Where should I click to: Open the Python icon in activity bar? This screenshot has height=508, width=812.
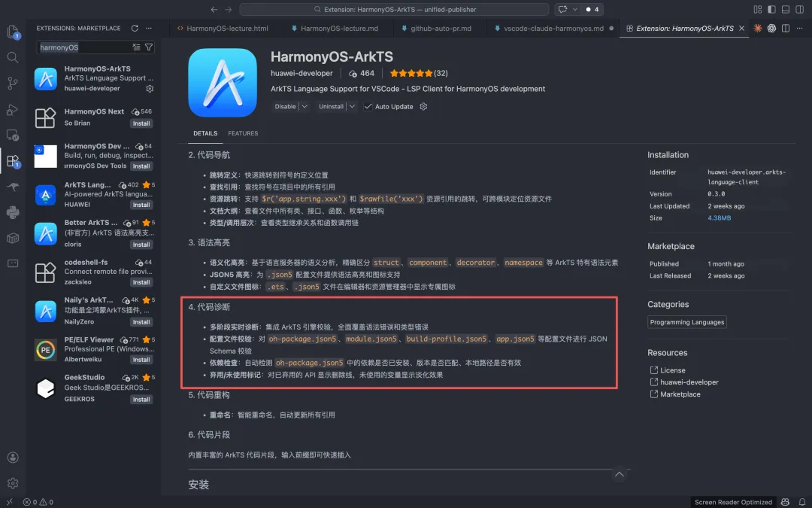click(x=13, y=212)
